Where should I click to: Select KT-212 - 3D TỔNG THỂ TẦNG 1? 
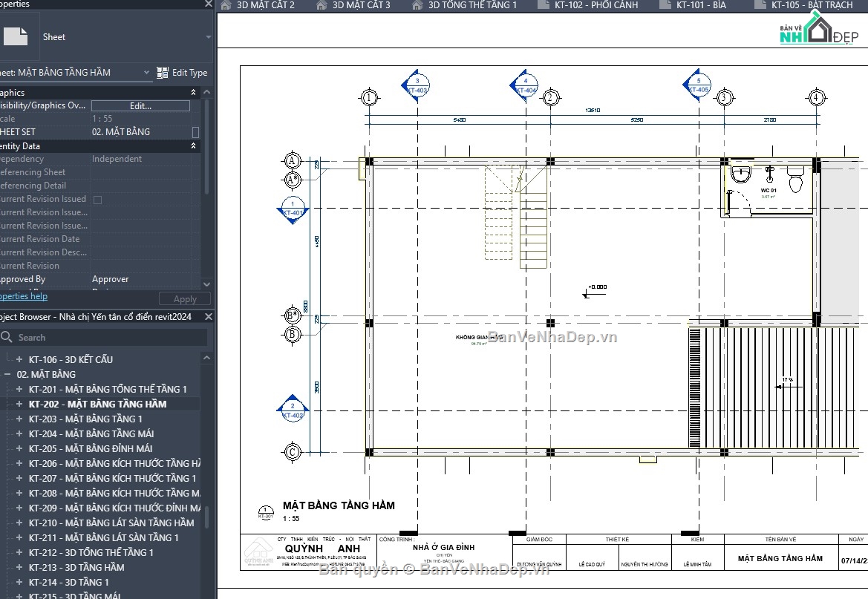91,552
